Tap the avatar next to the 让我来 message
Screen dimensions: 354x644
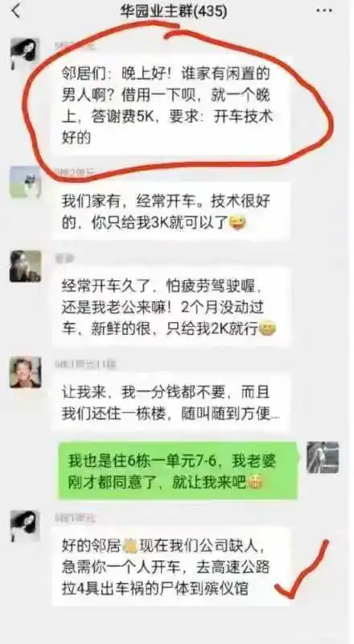(x=25, y=373)
